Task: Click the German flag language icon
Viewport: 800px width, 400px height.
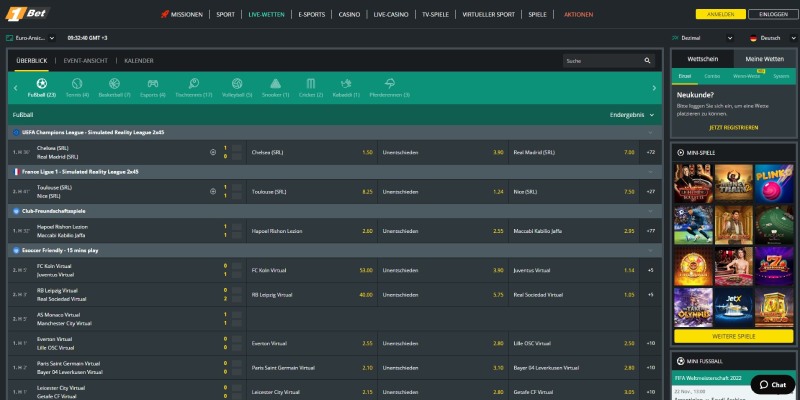Action: (753, 38)
